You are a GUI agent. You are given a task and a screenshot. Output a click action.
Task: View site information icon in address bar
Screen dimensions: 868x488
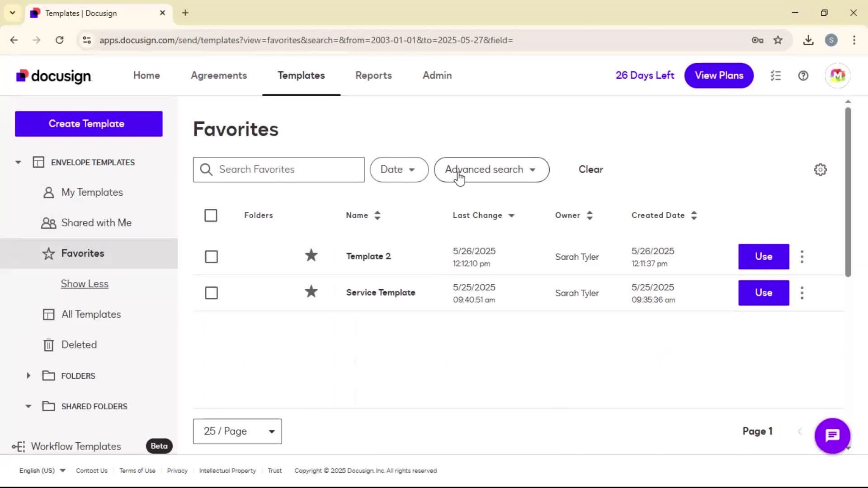(87, 40)
